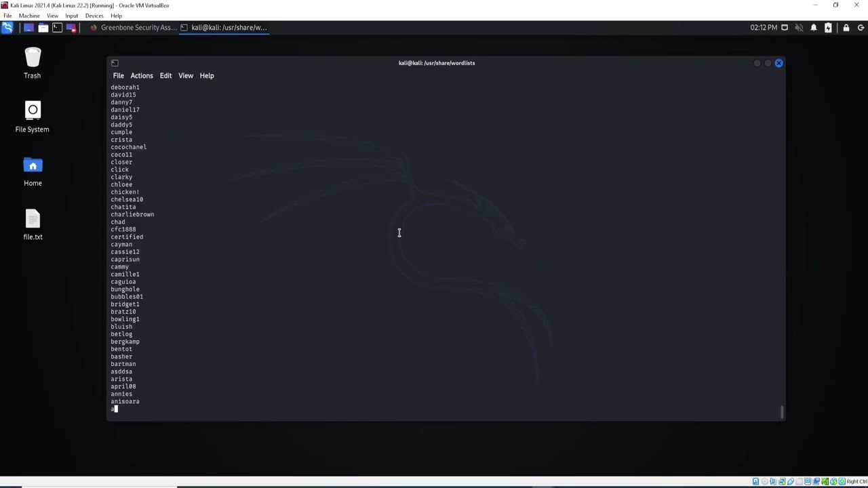The width and height of the screenshot is (868, 488).
Task: Open the terminal File menu
Action: point(118,75)
